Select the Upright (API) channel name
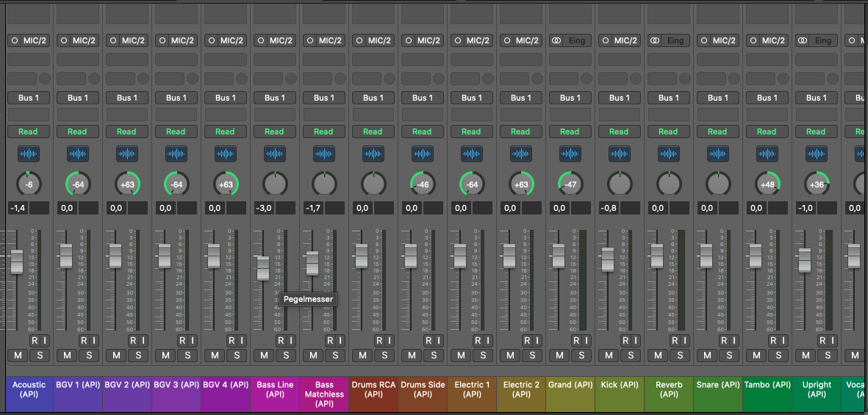Image resolution: width=868 pixels, height=415 pixels. pyautogui.click(x=817, y=389)
